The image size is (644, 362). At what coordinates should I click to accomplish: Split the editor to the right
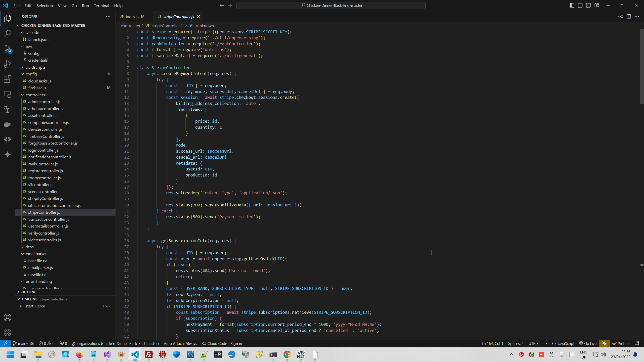[629, 17]
